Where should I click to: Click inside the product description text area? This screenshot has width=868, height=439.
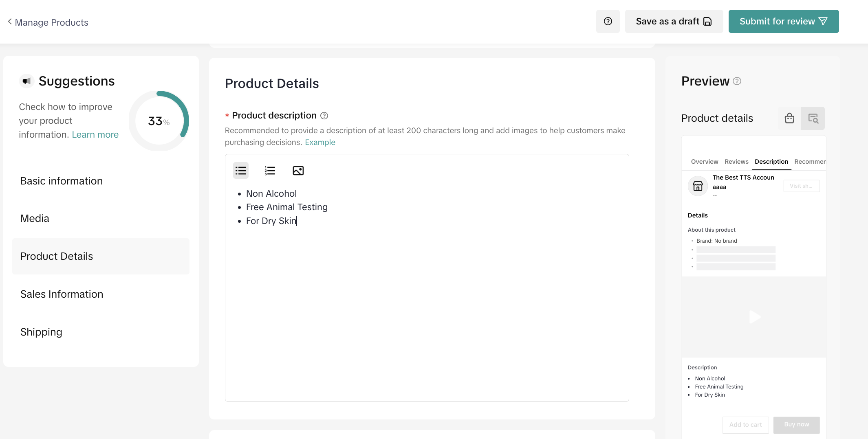pyautogui.click(x=427, y=305)
